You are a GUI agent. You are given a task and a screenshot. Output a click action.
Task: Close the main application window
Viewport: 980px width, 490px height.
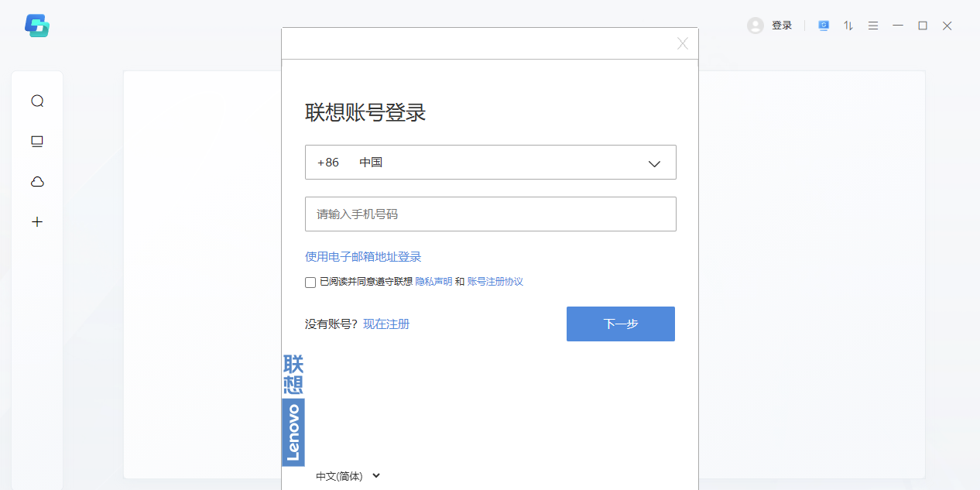[x=947, y=26]
